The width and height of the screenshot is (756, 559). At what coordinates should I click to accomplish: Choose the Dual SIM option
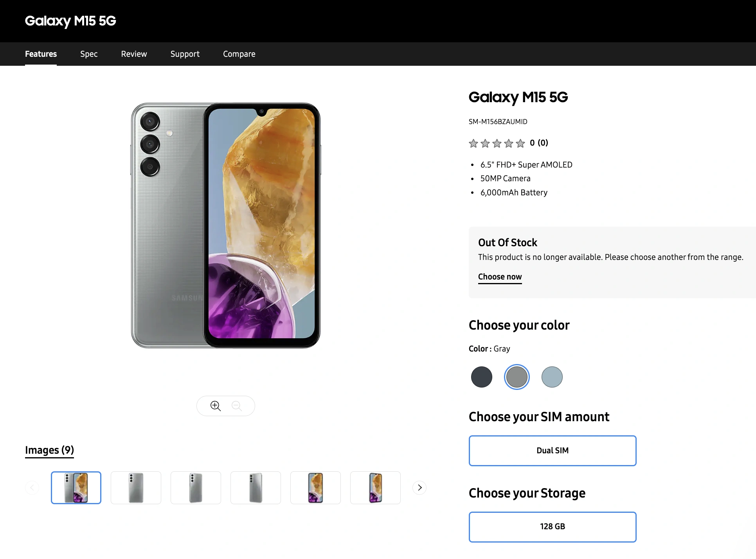click(x=553, y=451)
